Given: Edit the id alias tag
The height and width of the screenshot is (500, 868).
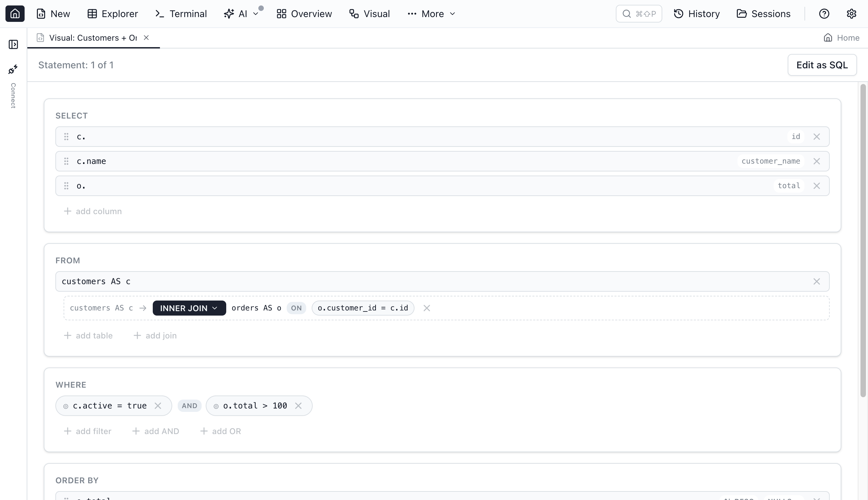Looking at the screenshot, I should (x=796, y=137).
